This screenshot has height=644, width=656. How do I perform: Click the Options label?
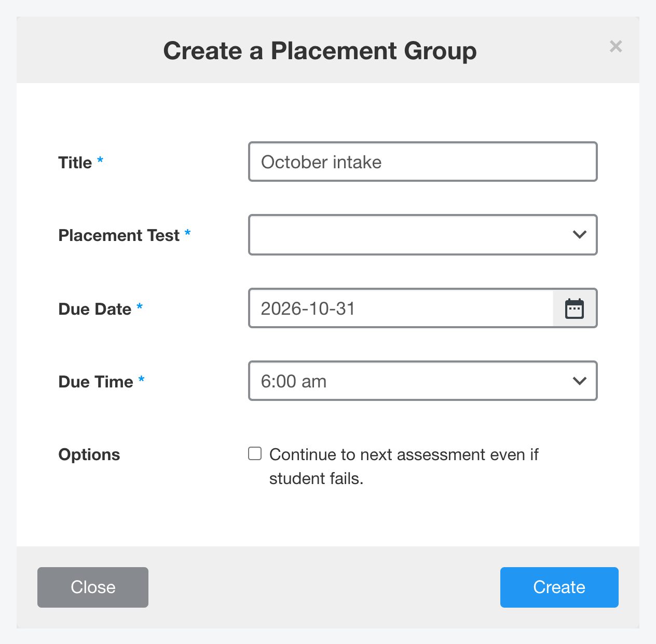point(89,454)
